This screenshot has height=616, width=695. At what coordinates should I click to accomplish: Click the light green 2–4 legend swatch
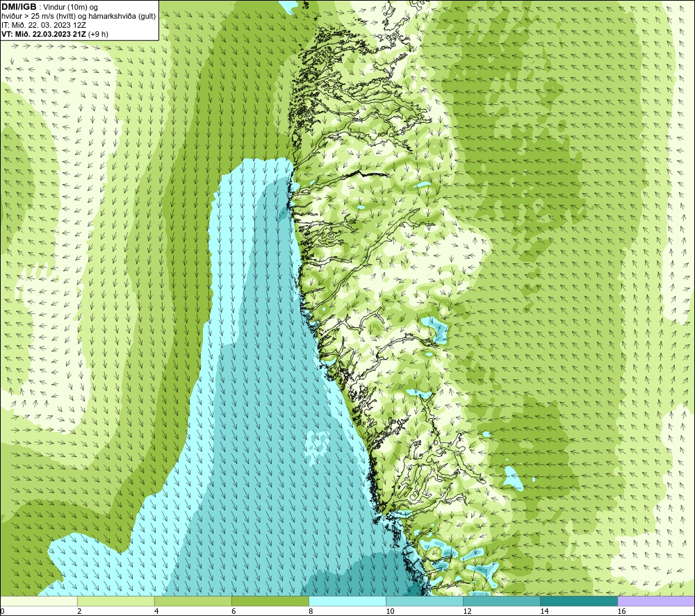coord(115,601)
